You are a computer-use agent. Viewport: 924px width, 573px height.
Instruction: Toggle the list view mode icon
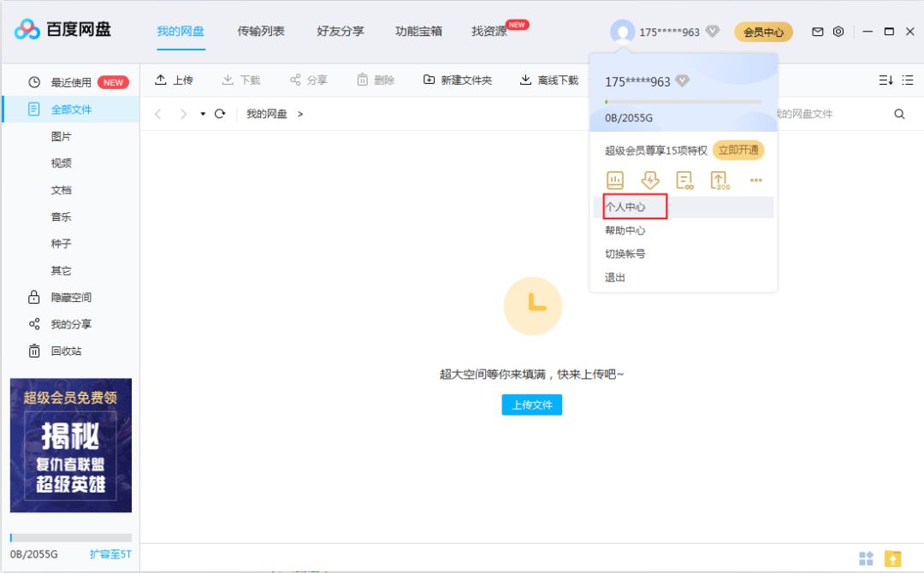coord(908,80)
